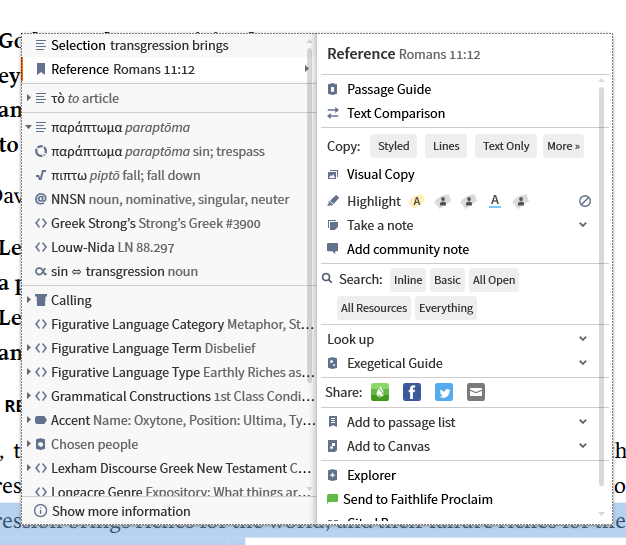Click the Highlight marker icon
This screenshot has width=626, height=545.
tap(333, 201)
